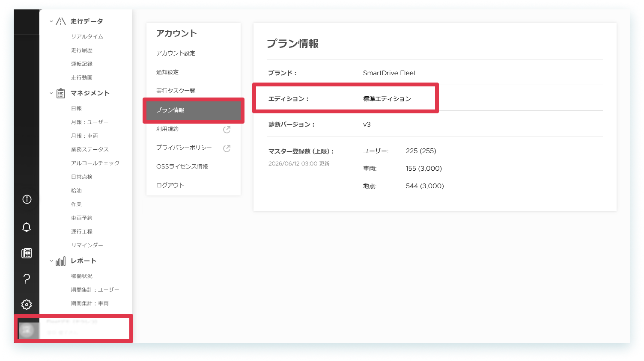Open notifications bell icon

(27, 227)
